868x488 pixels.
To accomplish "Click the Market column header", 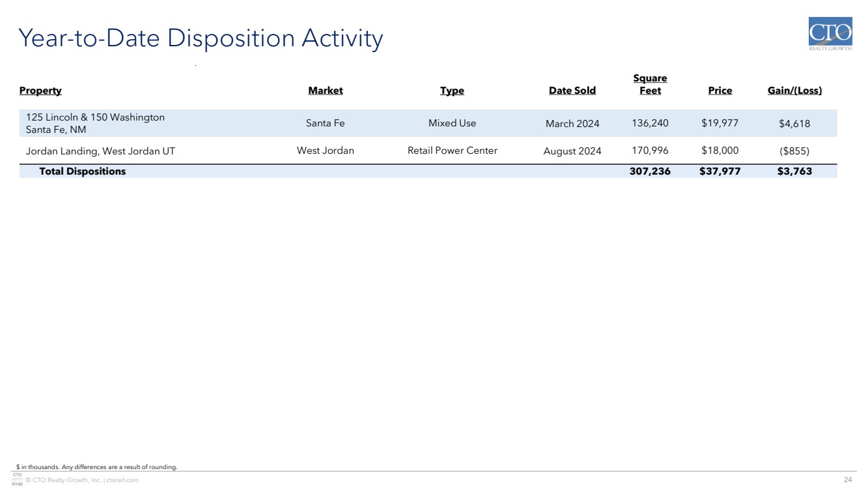I will pos(325,91).
